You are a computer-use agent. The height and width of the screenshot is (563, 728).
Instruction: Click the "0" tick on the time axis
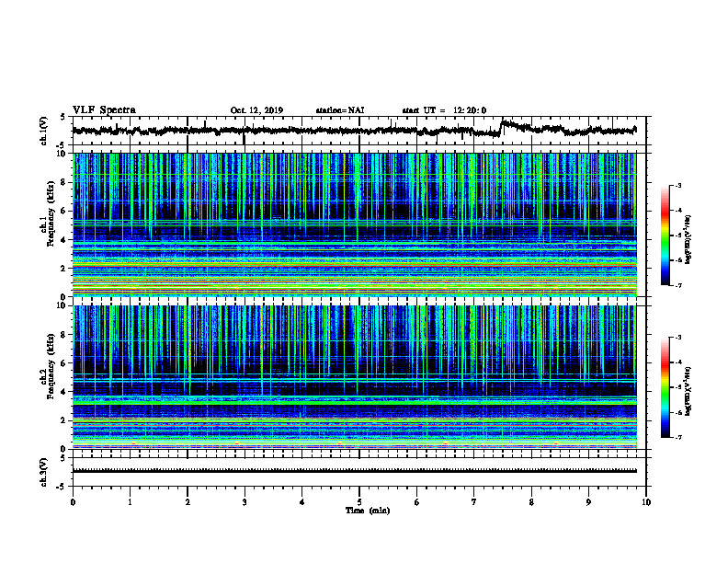coord(73,502)
